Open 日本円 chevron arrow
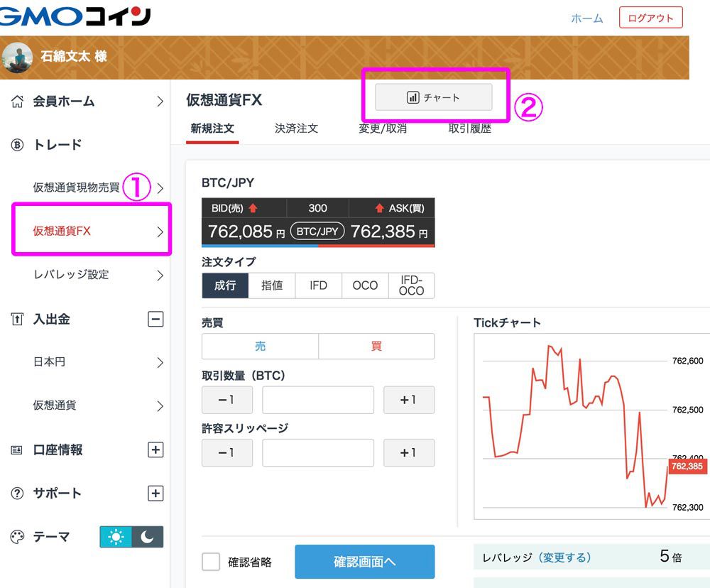710x588 pixels. (x=160, y=362)
